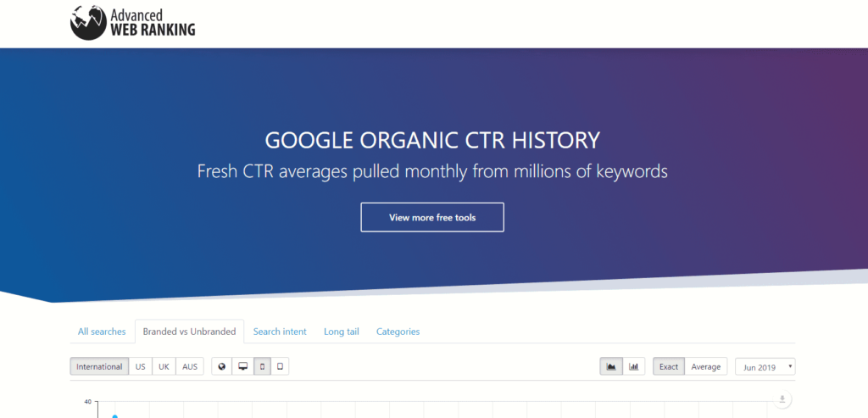Select the all-devices globe icon
This screenshot has height=418, width=868.
pyautogui.click(x=221, y=366)
